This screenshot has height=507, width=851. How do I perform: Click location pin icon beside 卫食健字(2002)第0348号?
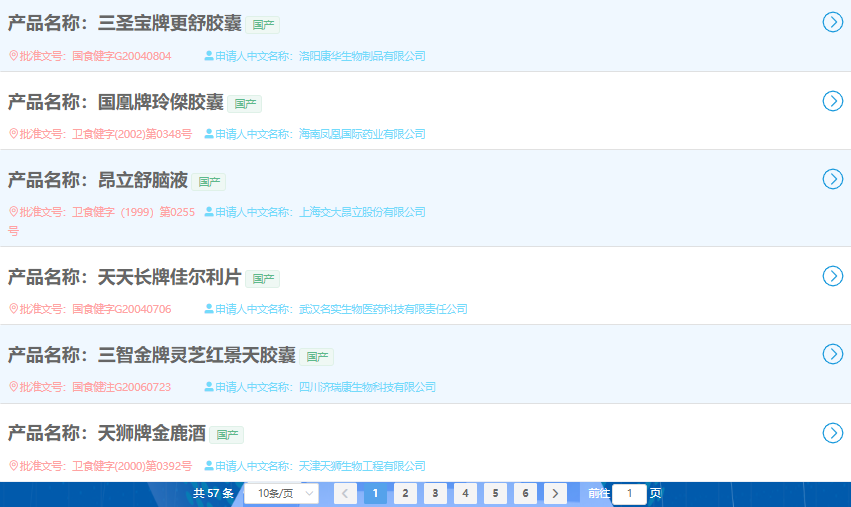pyautogui.click(x=14, y=134)
